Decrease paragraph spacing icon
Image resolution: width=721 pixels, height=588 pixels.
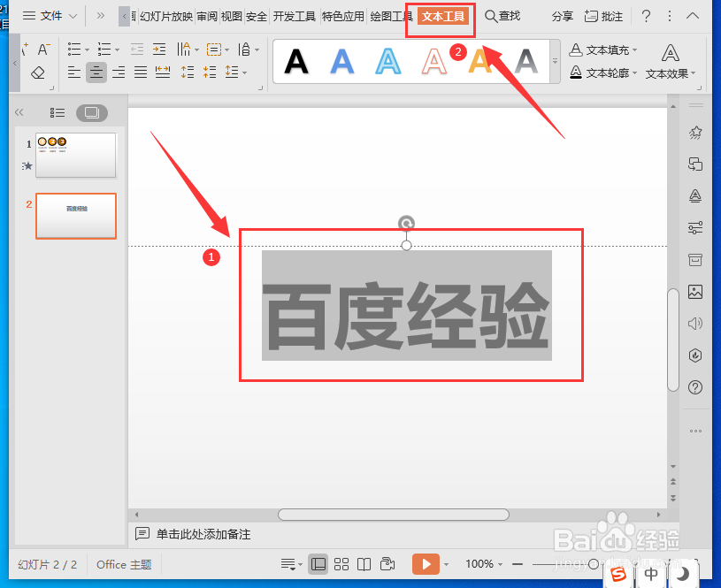click(x=210, y=73)
